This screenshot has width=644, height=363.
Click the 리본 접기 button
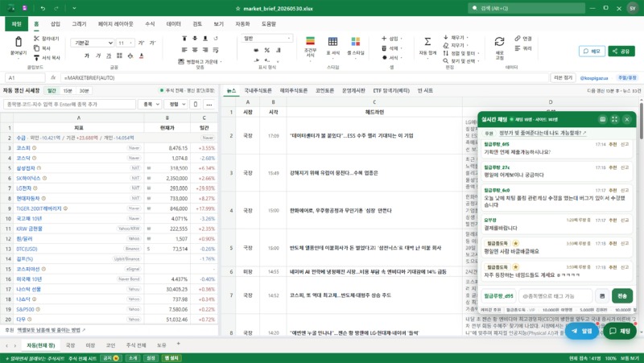[563, 77]
